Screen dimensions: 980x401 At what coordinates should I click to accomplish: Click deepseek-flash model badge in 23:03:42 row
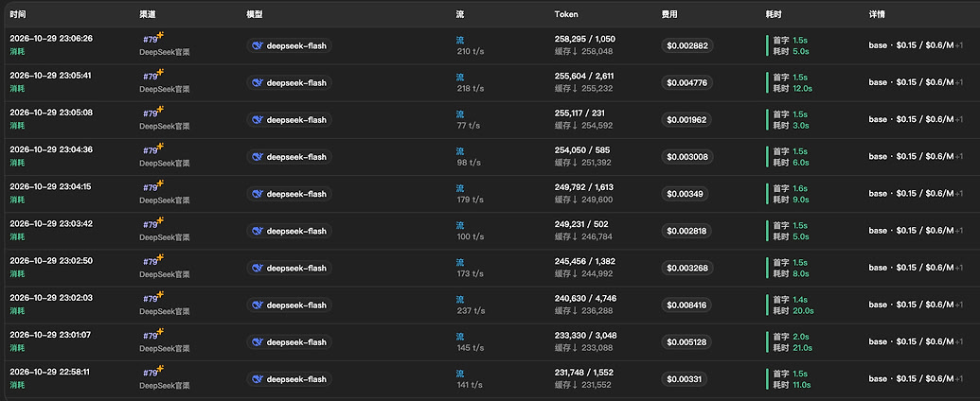coord(289,231)
